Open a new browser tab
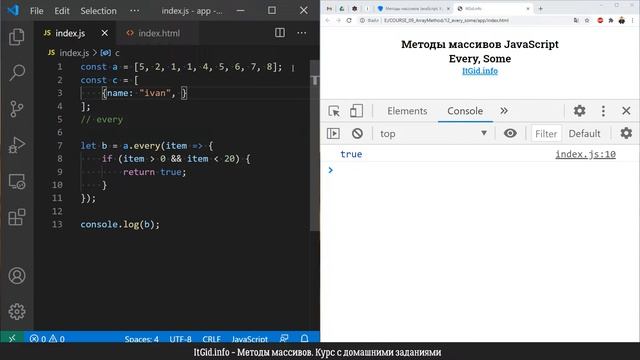This screenshot has height=360, width=640. coord(541,9)
